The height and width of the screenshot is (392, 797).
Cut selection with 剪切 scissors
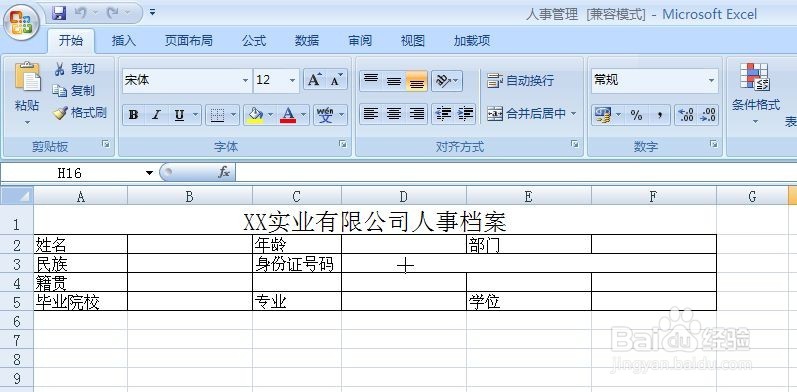tap(74, 69)
